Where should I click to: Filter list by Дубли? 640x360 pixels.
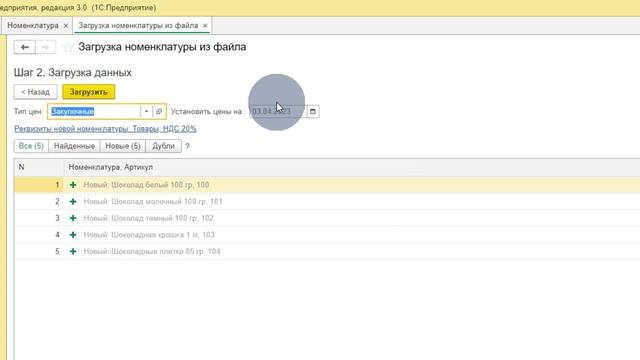pyautogui.click(x=163, y=146)
